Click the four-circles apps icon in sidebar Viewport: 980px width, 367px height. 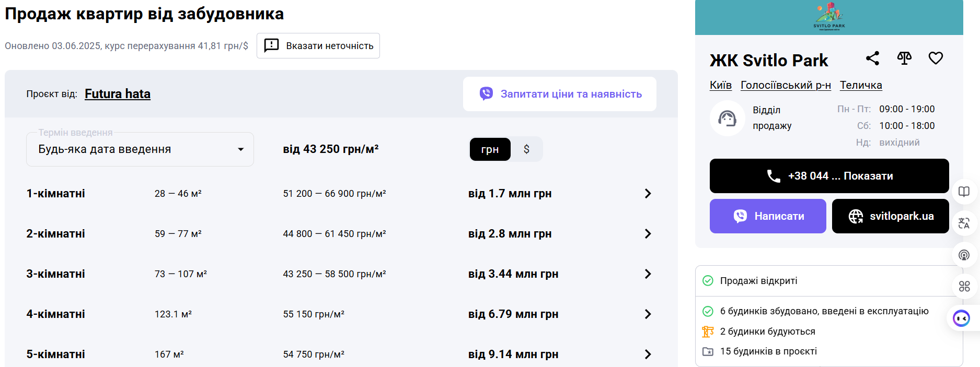pos(964,286)
